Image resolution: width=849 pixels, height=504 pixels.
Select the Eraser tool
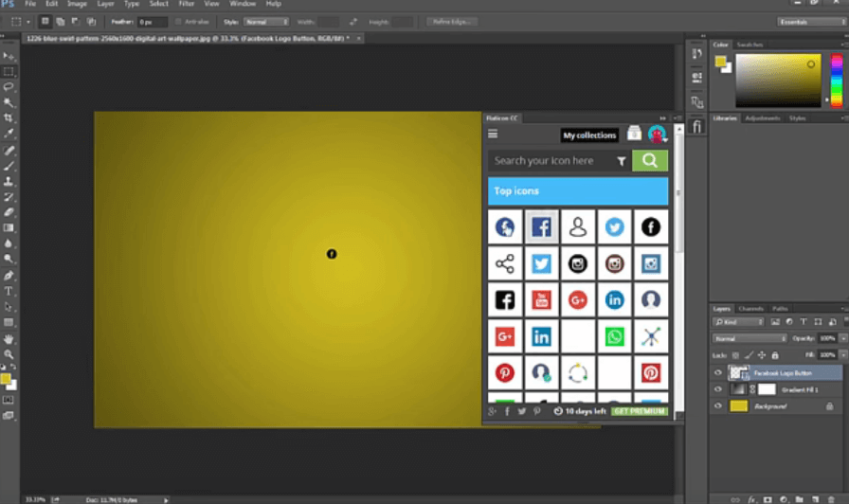pos(9,212)
